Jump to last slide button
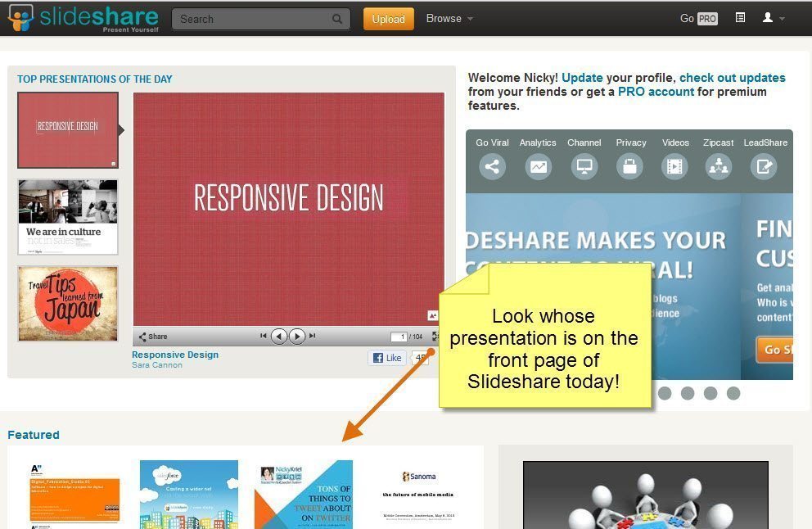Viewport: 812px width, 529px height. (x=312, y=336)
